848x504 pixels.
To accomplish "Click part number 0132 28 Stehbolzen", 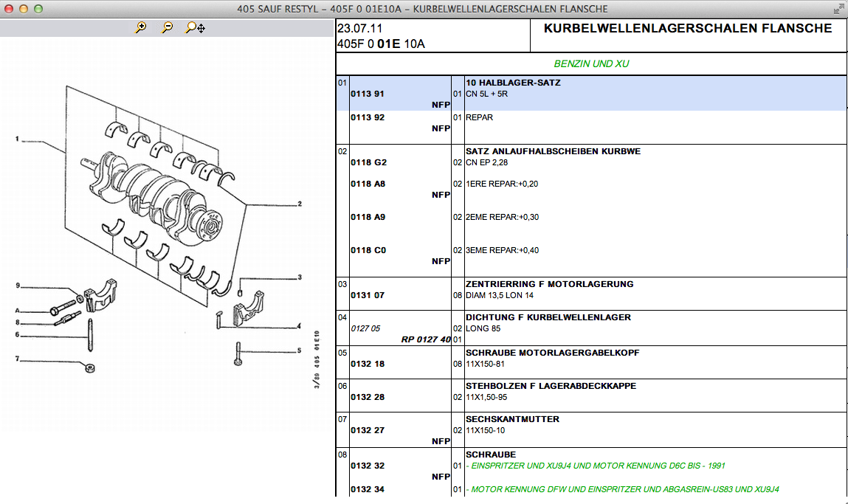I will 367,397.
